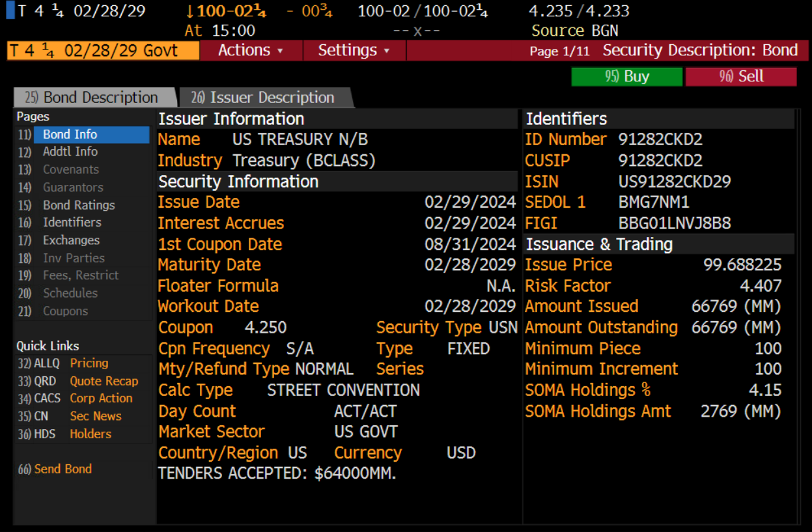This screenshot has width=812, height=532.
Task: Open the Coupons page
Action: [x=65, y=311]
